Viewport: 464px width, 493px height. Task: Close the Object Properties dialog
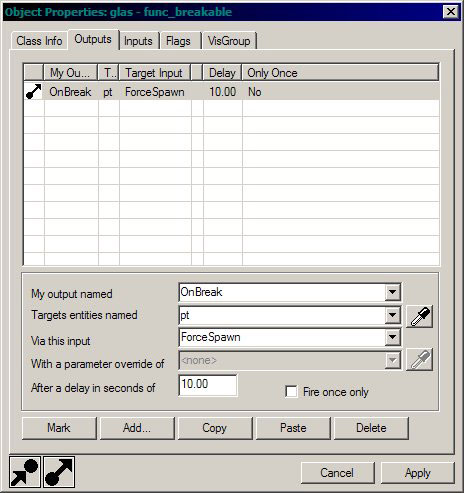tap(451, 12)
